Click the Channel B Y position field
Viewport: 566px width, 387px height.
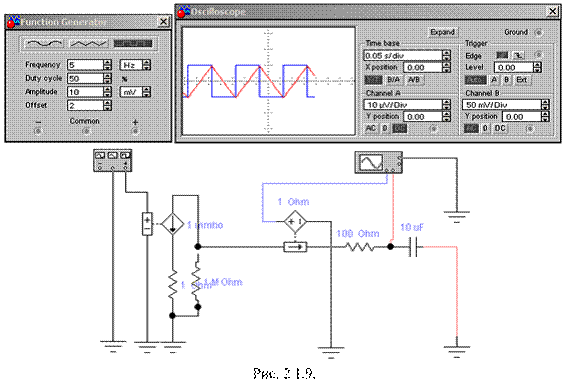[522, 117]
